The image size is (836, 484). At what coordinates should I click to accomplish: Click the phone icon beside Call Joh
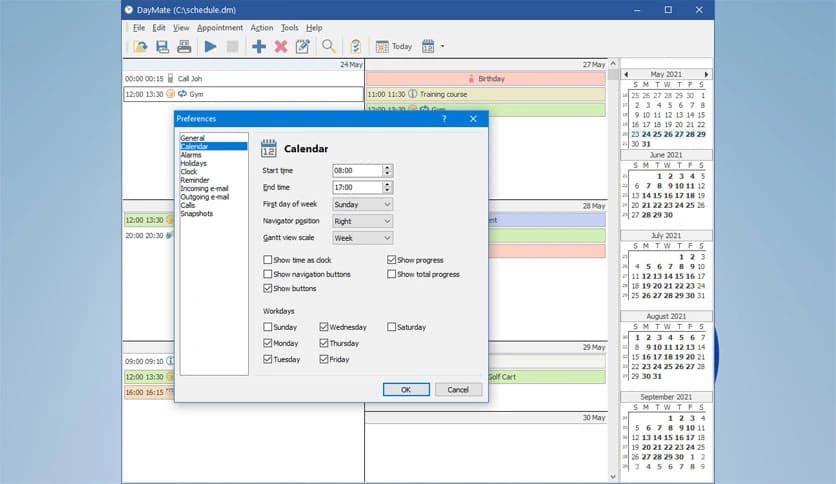click(x=170, y=78)
